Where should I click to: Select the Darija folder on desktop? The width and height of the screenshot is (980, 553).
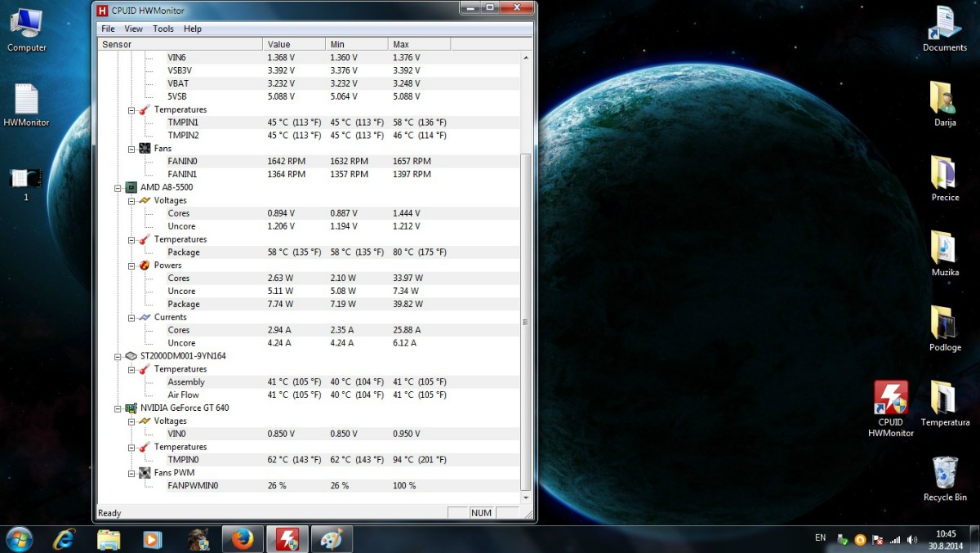point(945,104)
